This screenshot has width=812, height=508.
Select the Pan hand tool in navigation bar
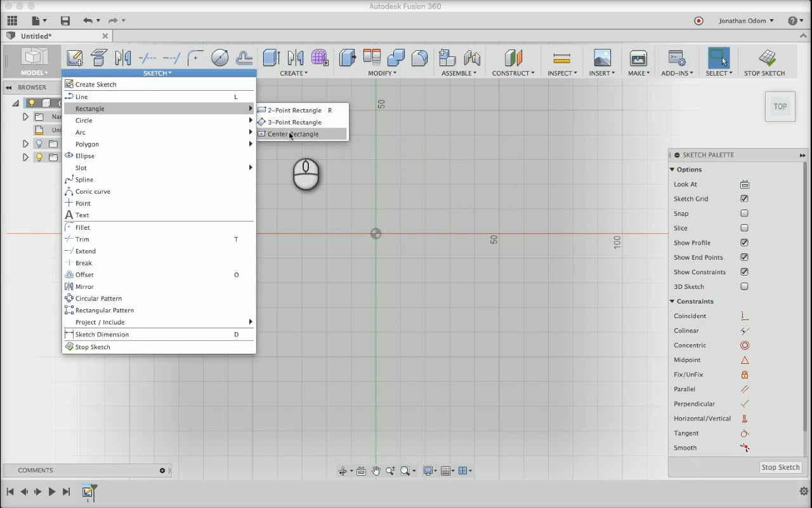click(x=376, y=471)
